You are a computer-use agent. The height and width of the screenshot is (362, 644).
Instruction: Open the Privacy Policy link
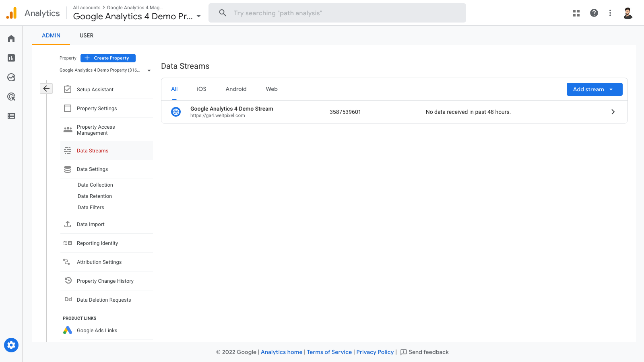[375, 352]
